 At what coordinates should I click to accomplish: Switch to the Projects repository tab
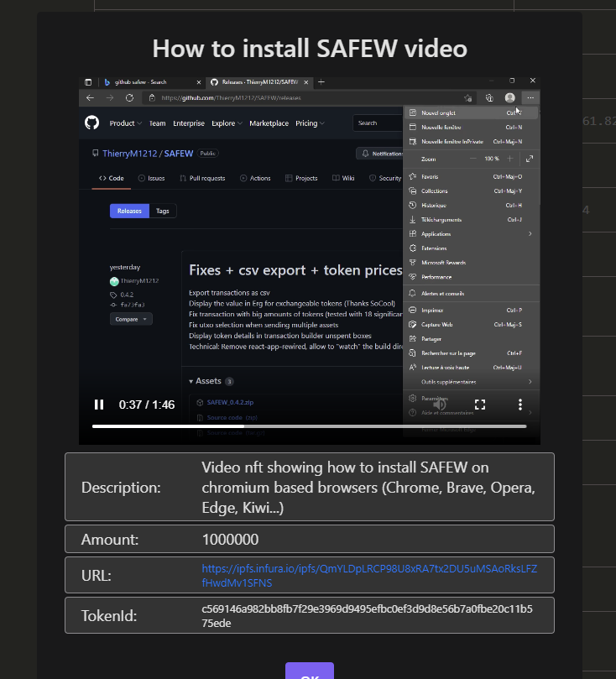(x=301, y=179)
